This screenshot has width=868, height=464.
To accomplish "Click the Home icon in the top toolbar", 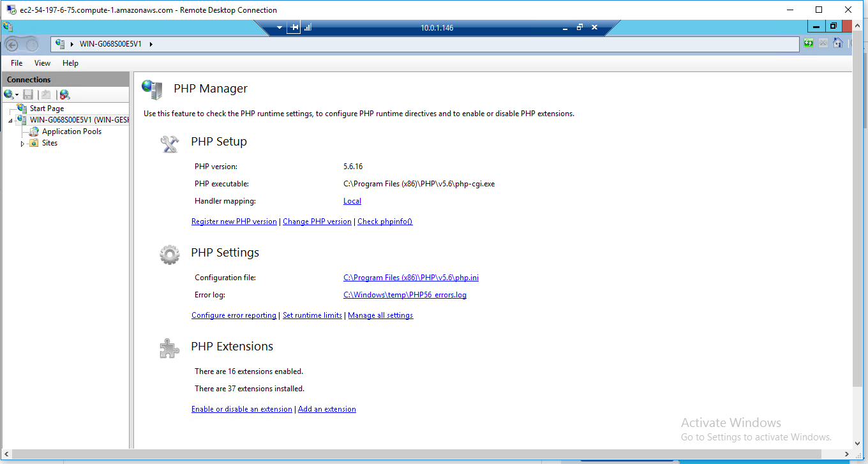I will (x=837, y=43).
